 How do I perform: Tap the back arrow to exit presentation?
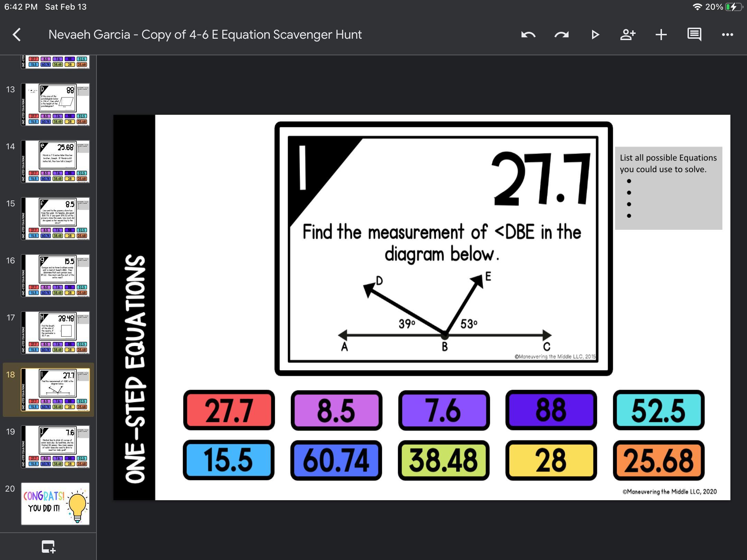coord(17,35)
